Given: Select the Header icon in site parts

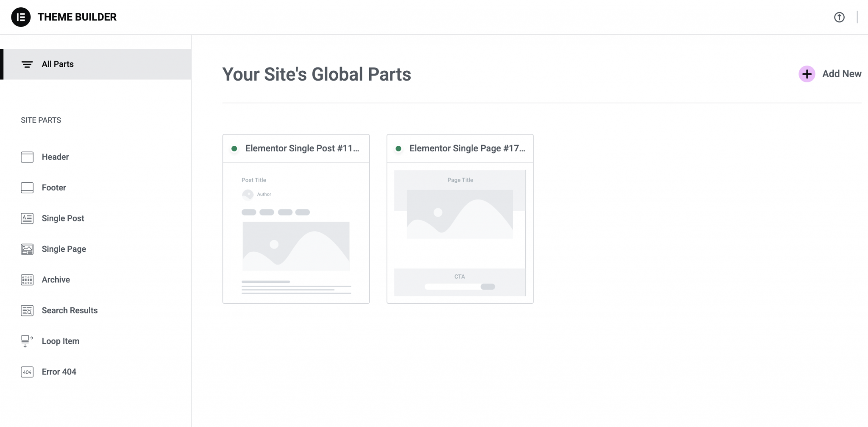Looking at the screenshot, I should [27, 157].
